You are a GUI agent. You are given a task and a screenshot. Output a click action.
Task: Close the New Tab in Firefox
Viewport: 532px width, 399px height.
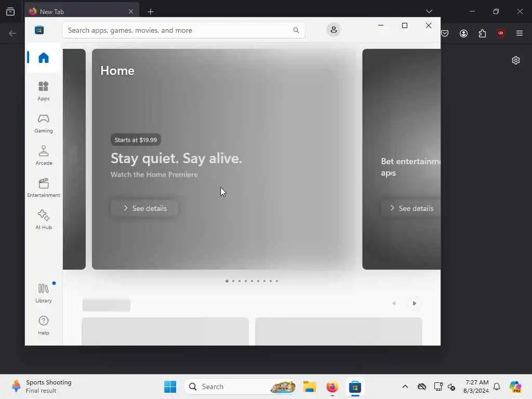pyautogui.click(x=130, y=11)
